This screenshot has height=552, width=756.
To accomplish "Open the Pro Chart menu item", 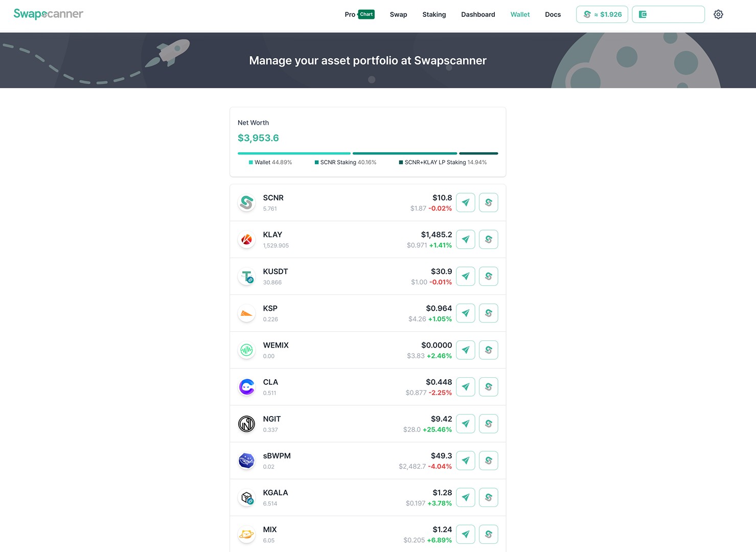I will click(359, 14).
